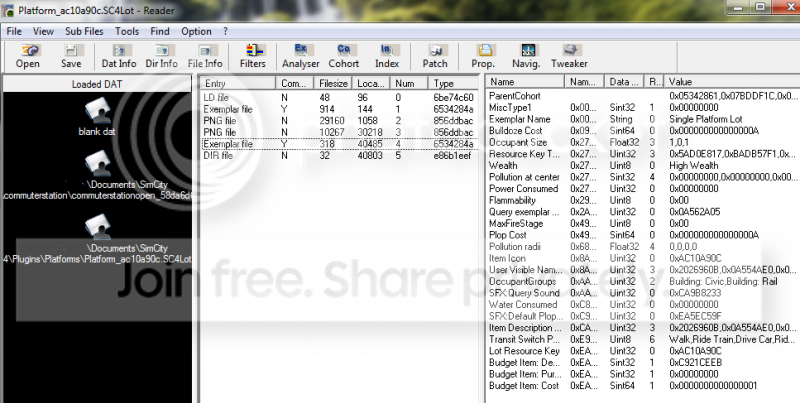Select the Plop Cost property

pos(643,235)
